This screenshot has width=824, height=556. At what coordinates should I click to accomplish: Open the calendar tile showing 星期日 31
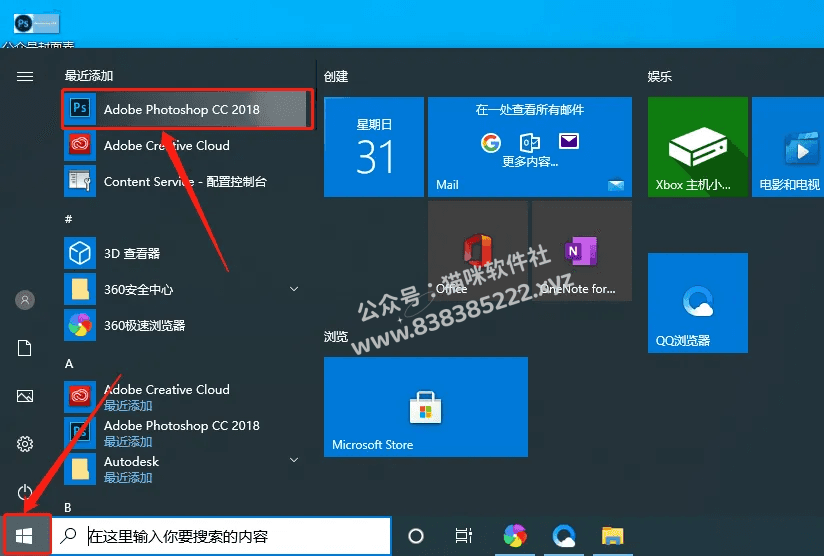pos(374,147)
